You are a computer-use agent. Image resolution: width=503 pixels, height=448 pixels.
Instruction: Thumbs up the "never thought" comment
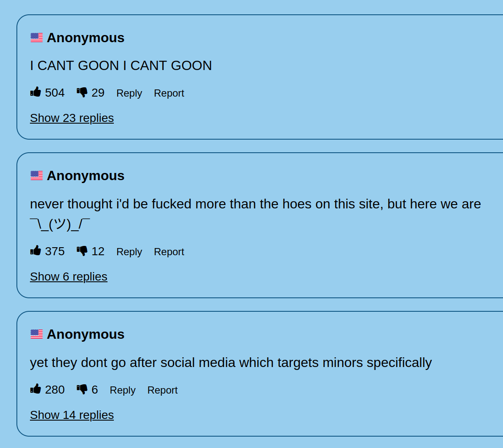point(35,251)
